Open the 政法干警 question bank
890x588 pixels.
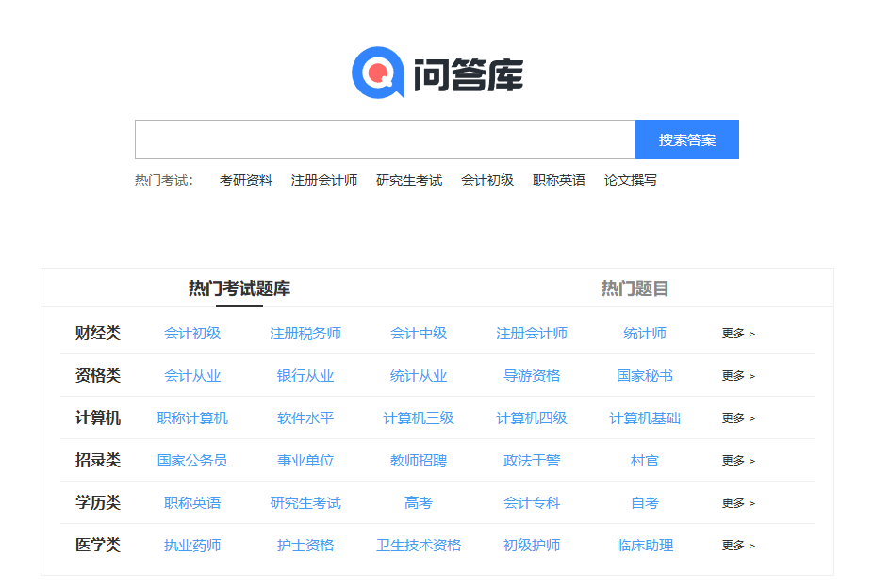(532, 460)
